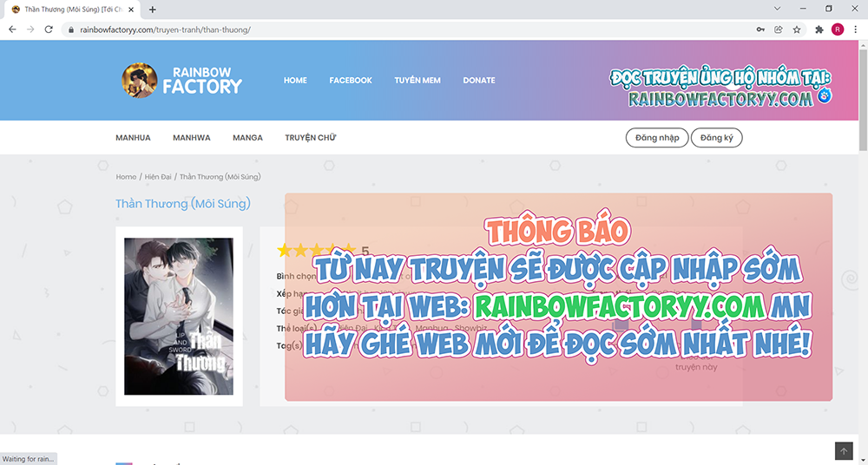868x465 pixels.
Task: Click the Đăng nhập button
Action: [x=657, y=138]
